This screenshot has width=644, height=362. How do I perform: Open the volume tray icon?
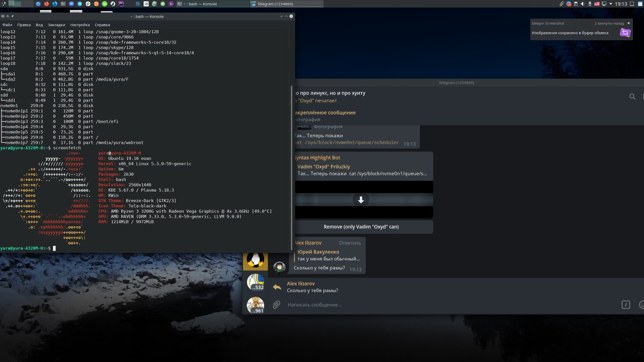coord(583,4)
